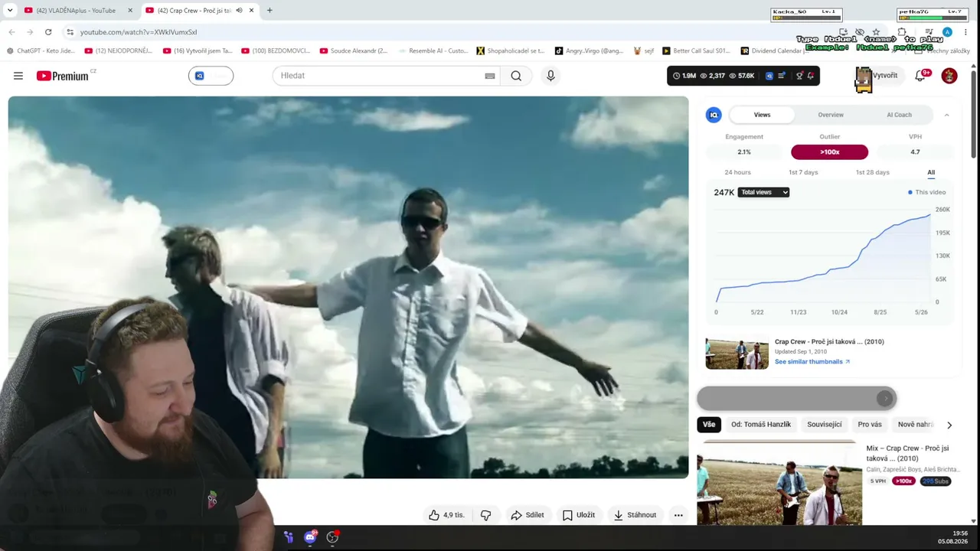Click the address bar URL
This screenshot has width=980, height=551.
[139, 32]
